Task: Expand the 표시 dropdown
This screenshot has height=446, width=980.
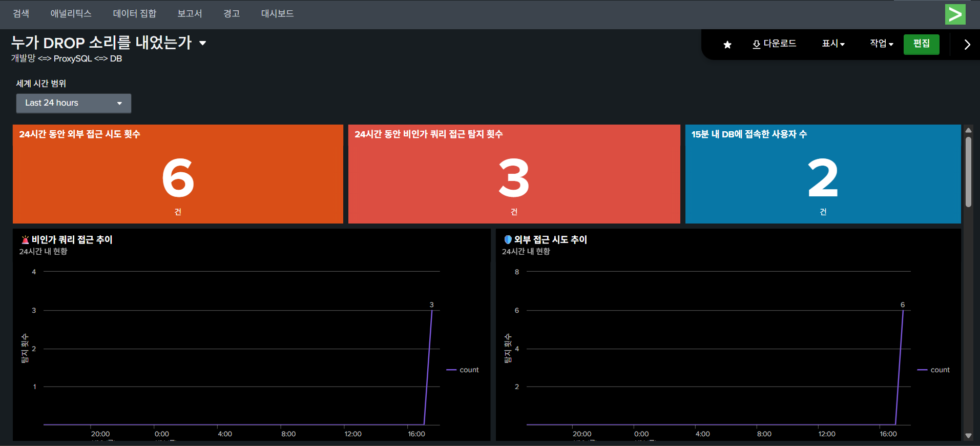Action: coord(833,44)
